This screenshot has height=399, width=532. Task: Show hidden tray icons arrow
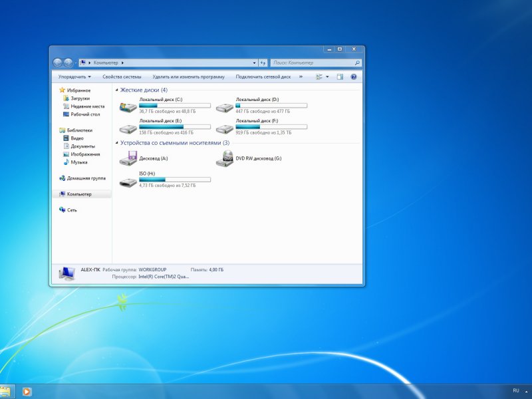click(x=526, y=392)
